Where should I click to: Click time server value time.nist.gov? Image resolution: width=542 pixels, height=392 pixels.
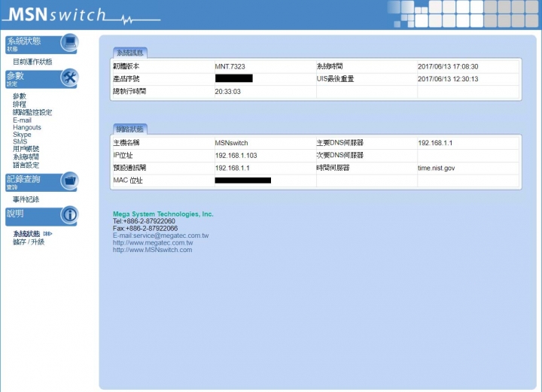pyautogui.click(x=436, y=169)
